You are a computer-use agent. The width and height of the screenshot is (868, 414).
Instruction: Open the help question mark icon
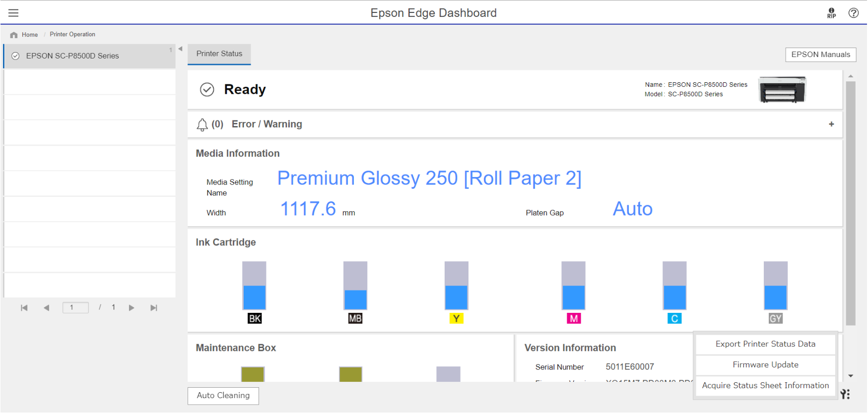853,13
